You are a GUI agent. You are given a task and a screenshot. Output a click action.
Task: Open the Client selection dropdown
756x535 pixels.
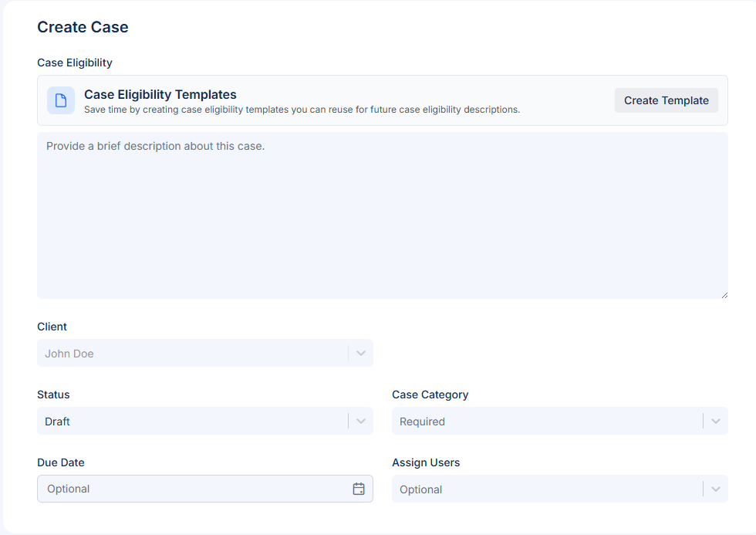[205, 353]
